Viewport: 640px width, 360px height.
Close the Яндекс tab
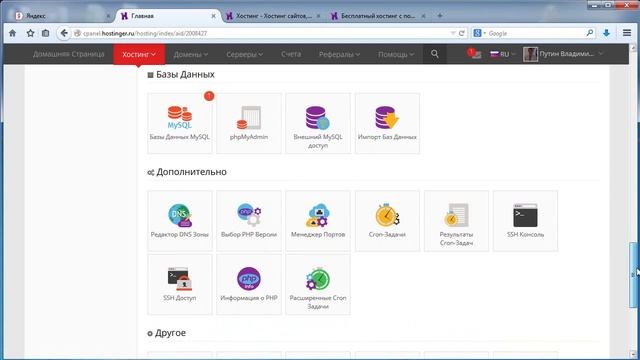108,16
